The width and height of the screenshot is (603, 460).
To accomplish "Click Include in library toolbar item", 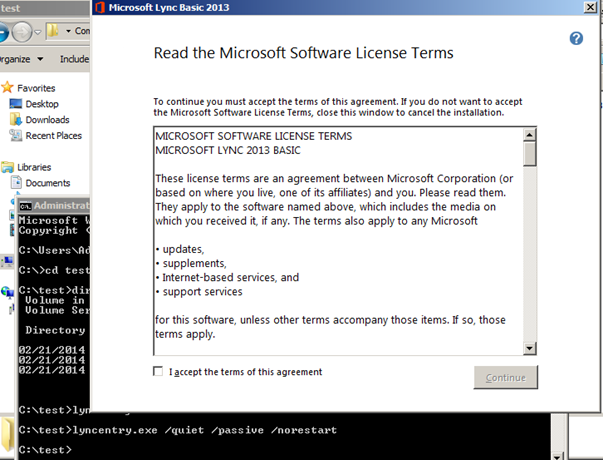I will pyautogui.click(x=75, y=59).
